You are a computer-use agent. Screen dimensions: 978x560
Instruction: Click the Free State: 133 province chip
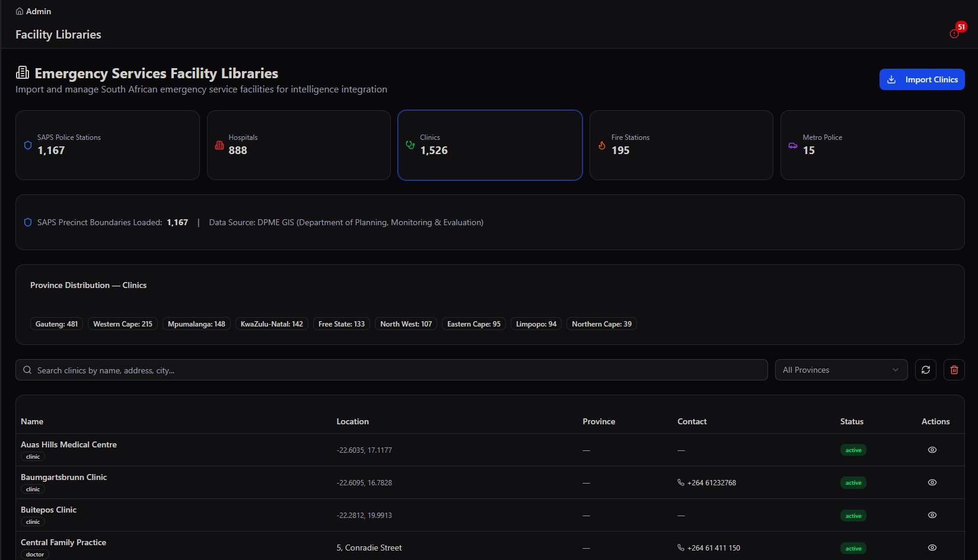[x=342, y=324]
